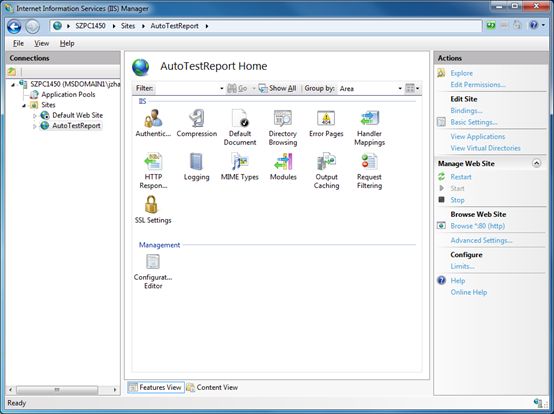The height and width of the screenshot is (414, 554).
Task: Open Directory Browsing feature
Action: click(283, 118)
